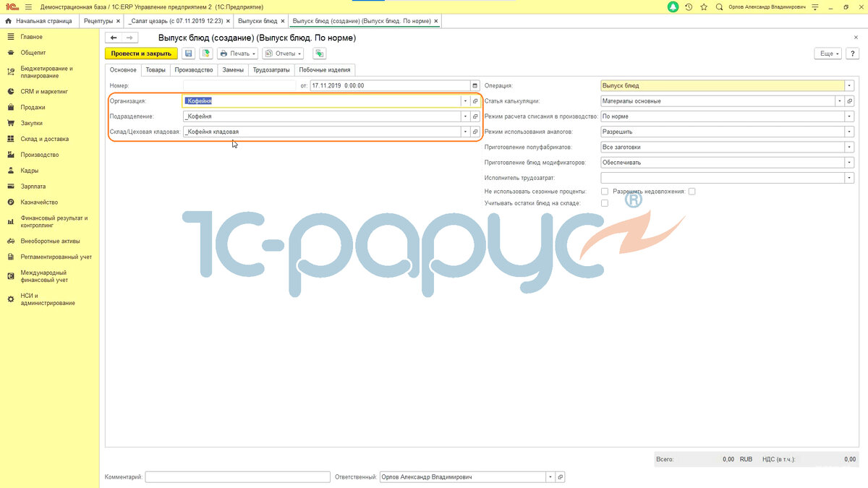This screenshot has width=868, height=488.
Task: Switch to the Побочные изделия tab
Action: click(325, 70)
